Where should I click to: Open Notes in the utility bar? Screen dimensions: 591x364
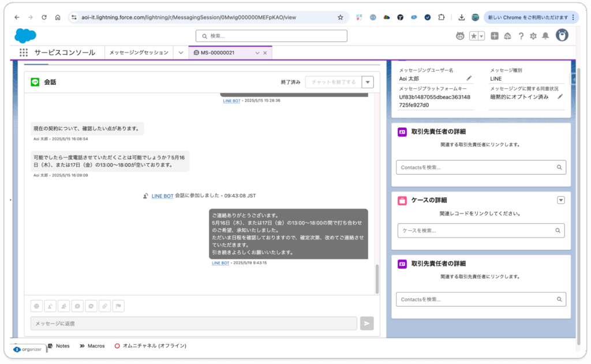click(59, 346)
